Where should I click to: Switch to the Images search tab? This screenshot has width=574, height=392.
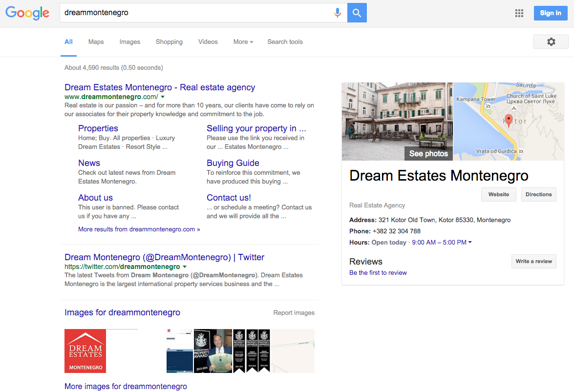tap(129, 41)
